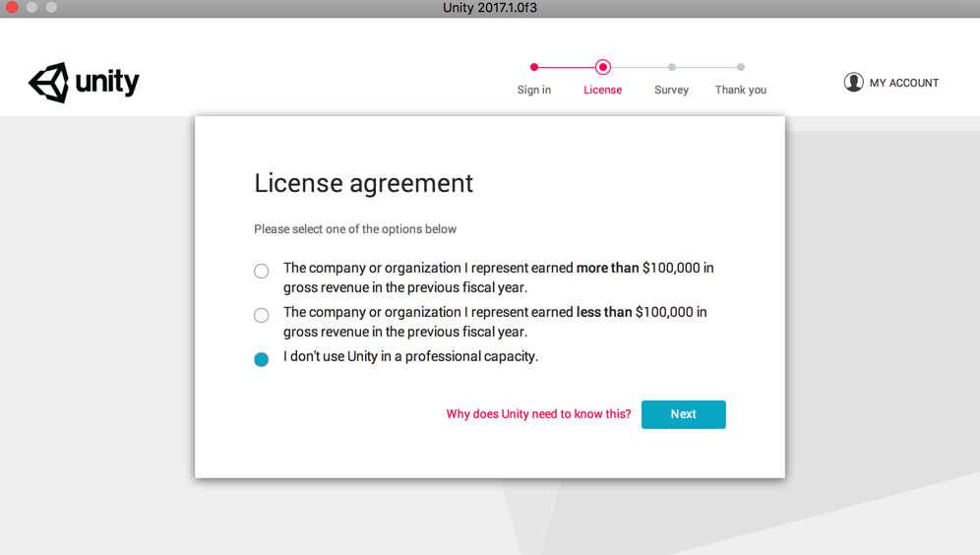
Task: Choose the non-professional capacity radio button
Action: click(x=262, y=360)
